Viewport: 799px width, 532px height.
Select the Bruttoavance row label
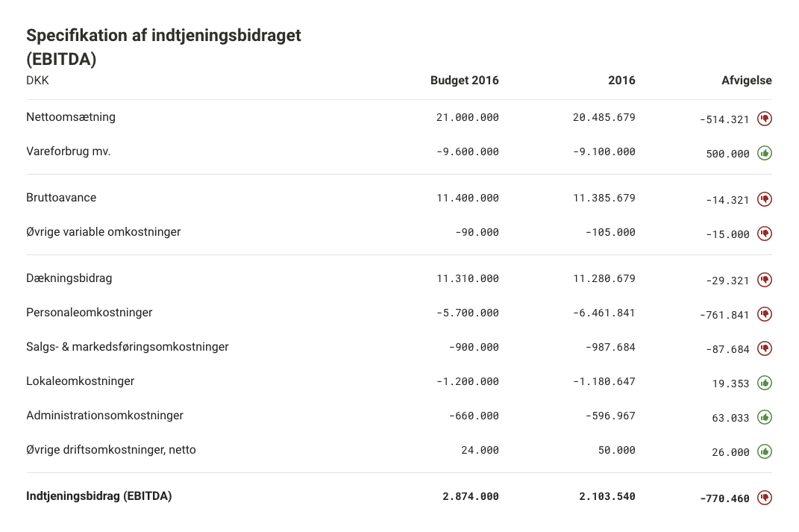tap(61, 198)
